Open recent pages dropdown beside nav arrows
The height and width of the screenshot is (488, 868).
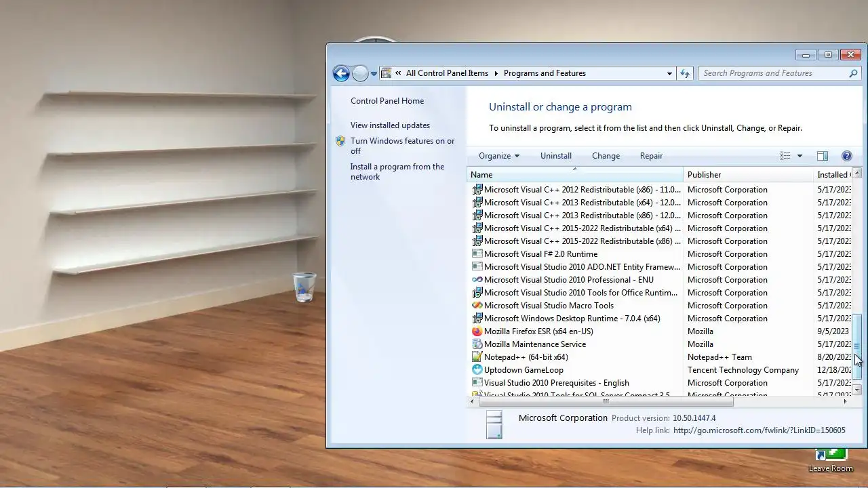pyautogui.click(x=374, y=74)
